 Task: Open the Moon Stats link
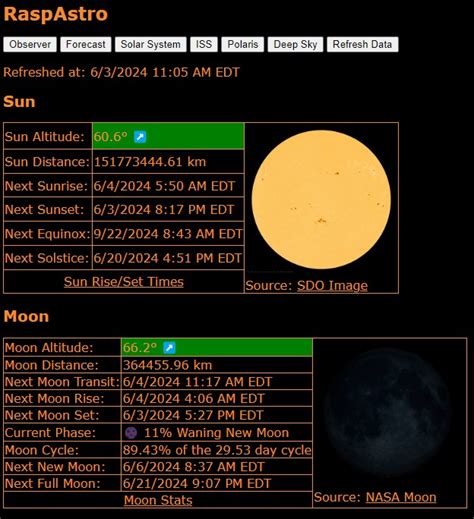click(x=158, y=500)
